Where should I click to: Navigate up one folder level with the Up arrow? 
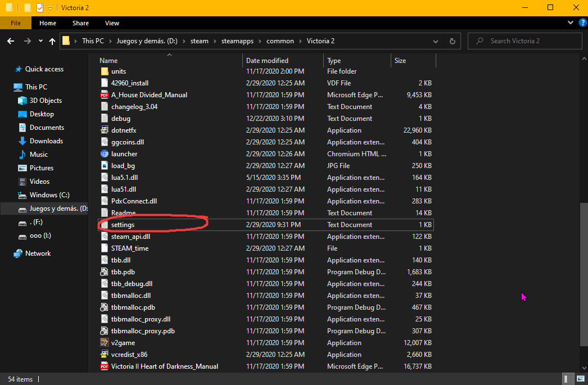coord(52,41)
